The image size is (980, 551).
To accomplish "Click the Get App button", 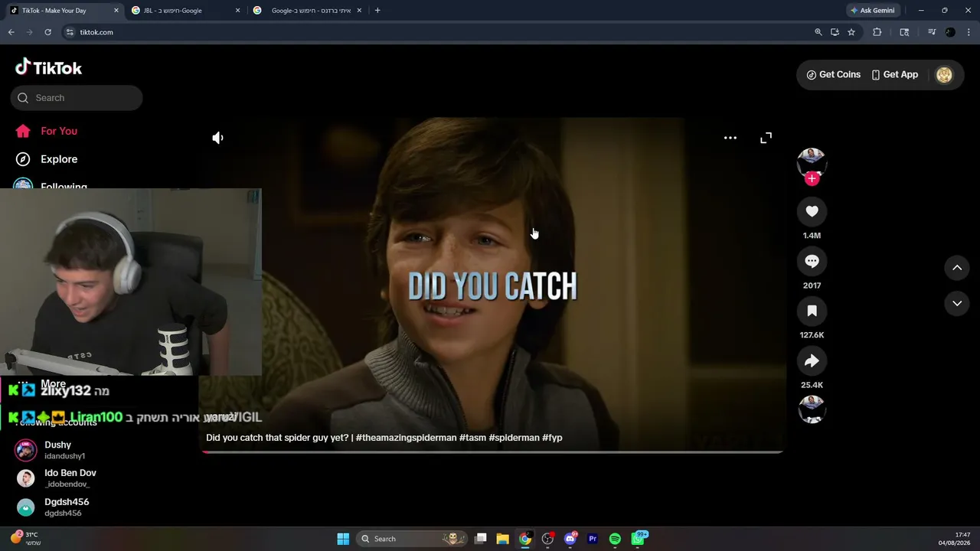I will (x=894, y=74).
